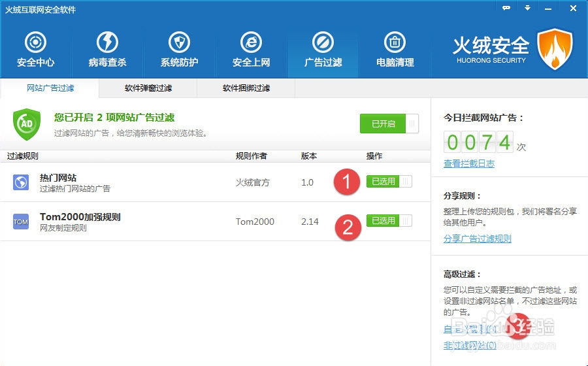Click the version 2.14 cell
The height and width of the screenshot is (366, 588).
310,222
